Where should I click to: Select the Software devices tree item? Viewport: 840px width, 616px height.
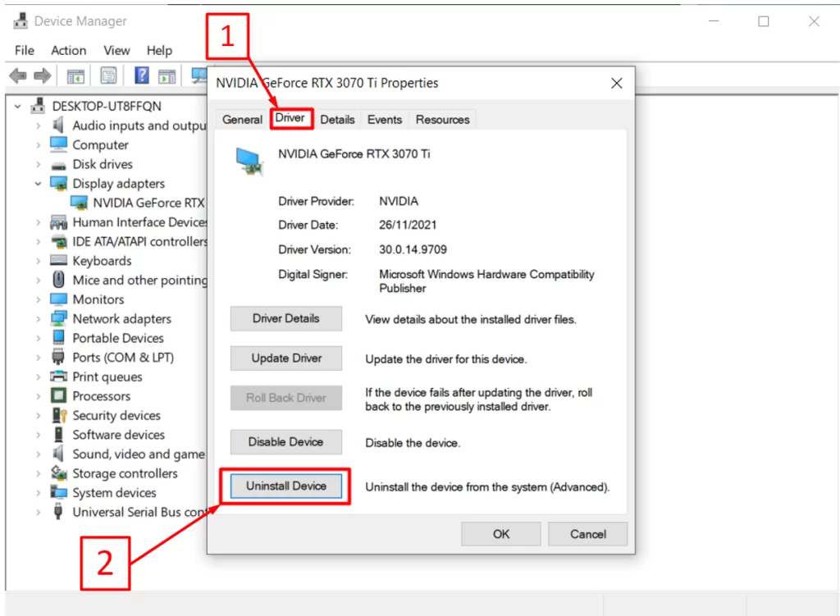point(119,435)
